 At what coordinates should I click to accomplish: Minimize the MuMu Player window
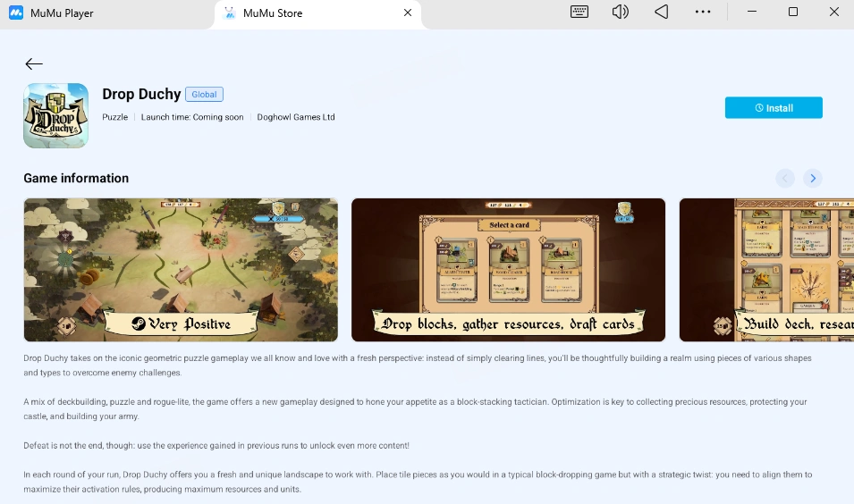[x=751, y=12]
